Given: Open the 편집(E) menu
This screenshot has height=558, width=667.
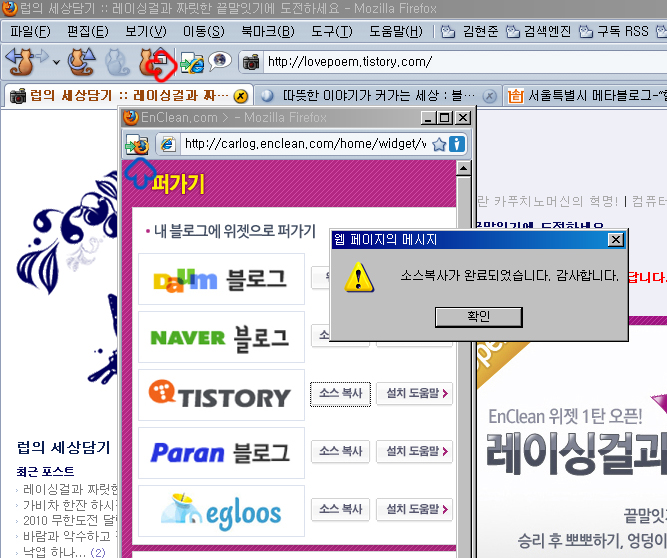Looking at the screenshot, I should pos(88,31).
